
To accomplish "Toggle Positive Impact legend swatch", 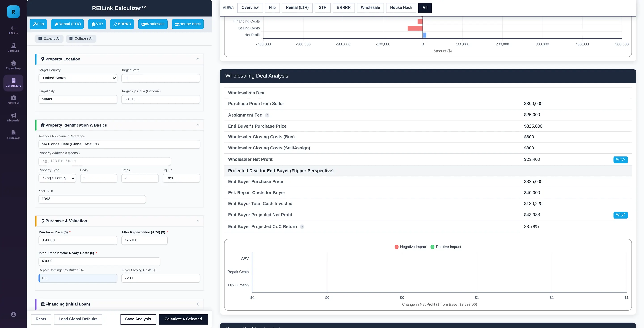I will 432,247.
